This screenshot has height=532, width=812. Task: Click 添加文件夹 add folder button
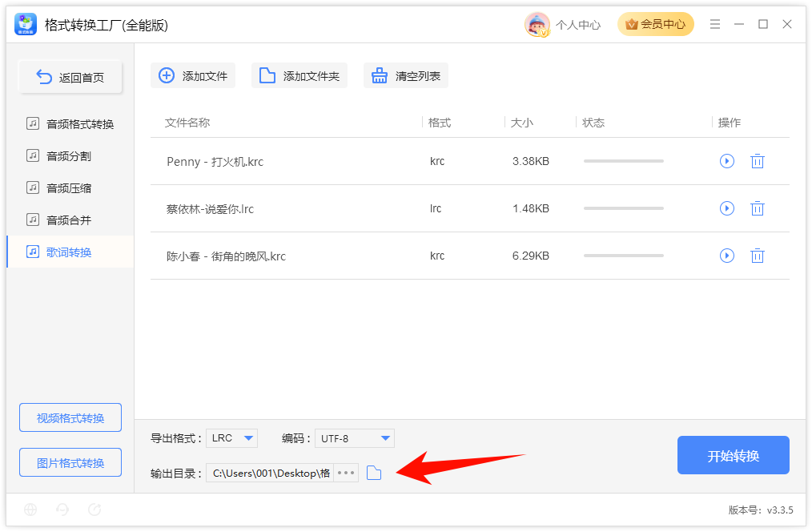(299, 75)
